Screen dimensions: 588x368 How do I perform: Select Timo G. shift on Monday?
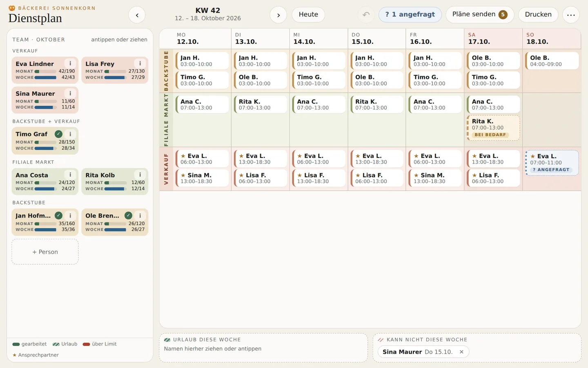(x=202, y=80)
